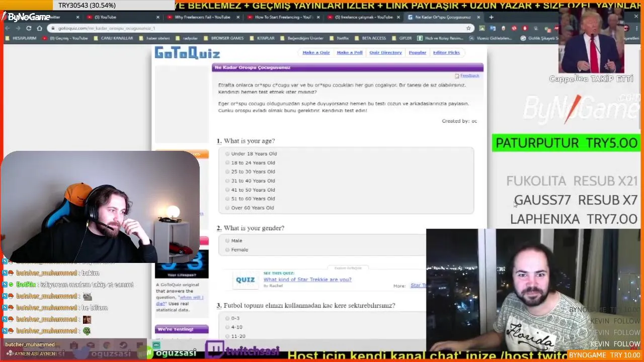
Task: Open the CANLI KANALLAR bookmark folder
Action: point(114,38)
